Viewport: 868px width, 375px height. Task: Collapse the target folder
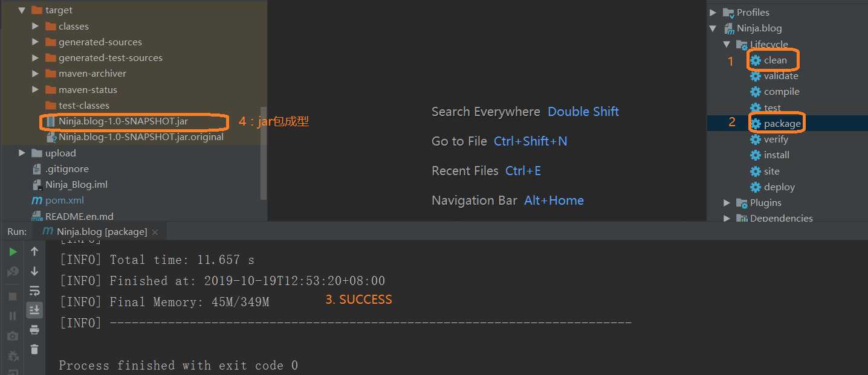(22, 10)
